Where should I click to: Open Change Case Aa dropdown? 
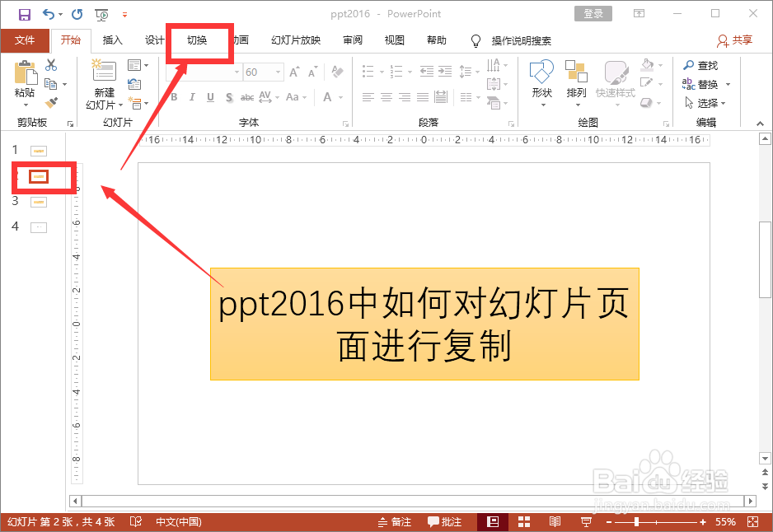(x=297, y=97)
